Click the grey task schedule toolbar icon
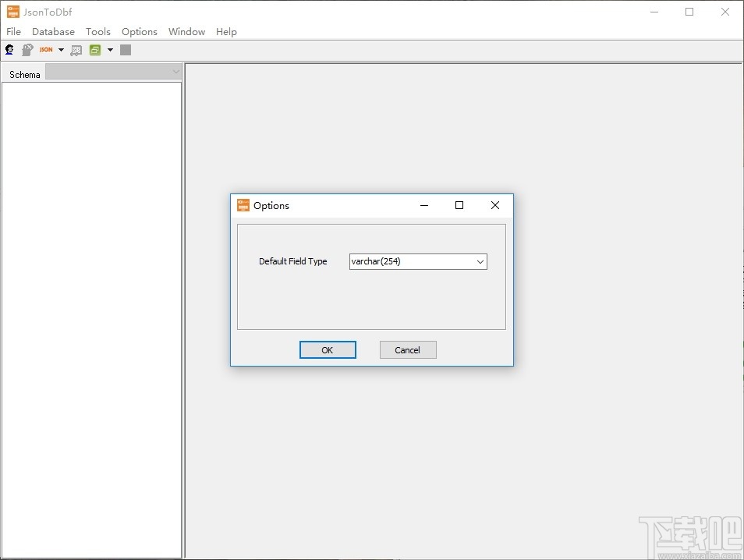 point(76,50)
